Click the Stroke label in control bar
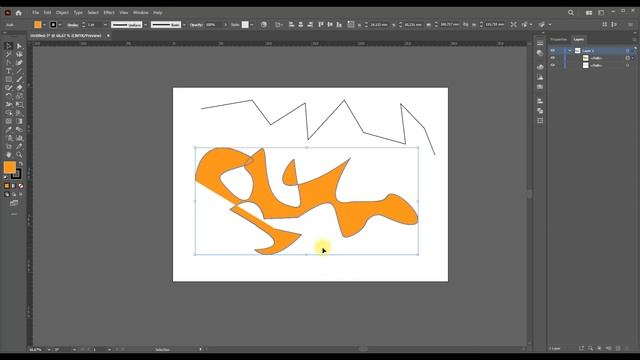 click(x=72, y=25)
